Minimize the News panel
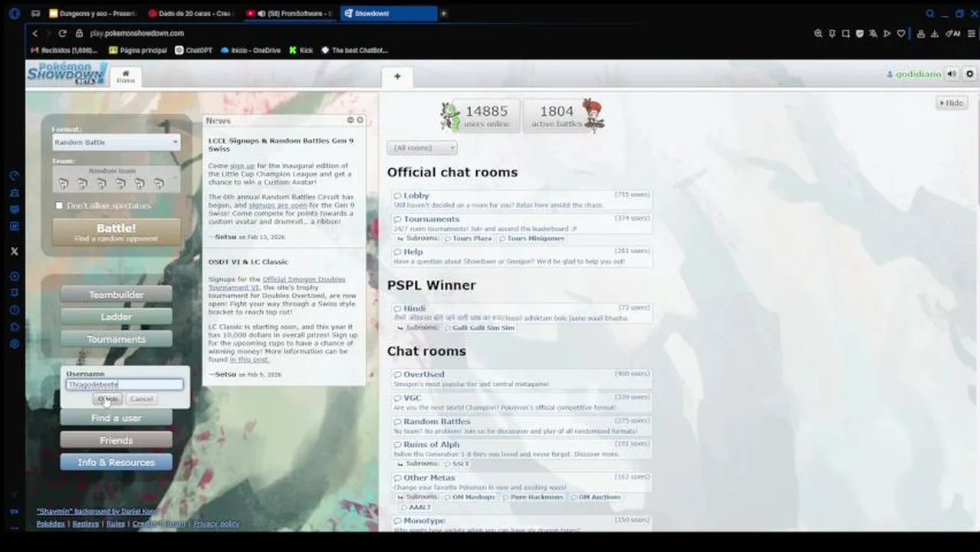The width and height of the screenshot is (980, 552). point(350,120)
